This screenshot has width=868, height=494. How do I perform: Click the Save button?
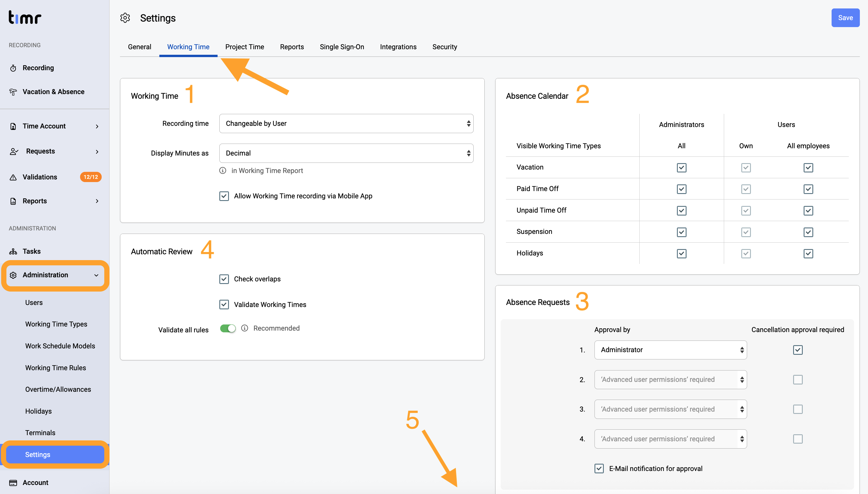tap(845, 18)
